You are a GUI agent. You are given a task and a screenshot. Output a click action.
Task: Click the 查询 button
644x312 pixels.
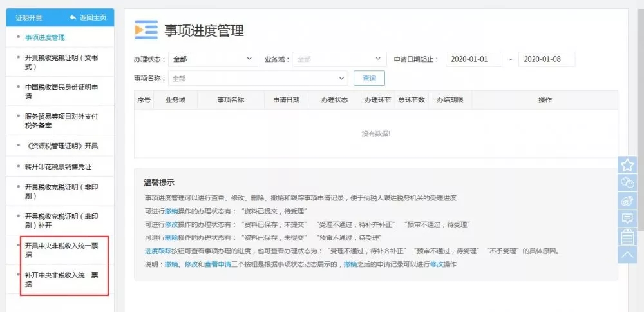(369, 78)
